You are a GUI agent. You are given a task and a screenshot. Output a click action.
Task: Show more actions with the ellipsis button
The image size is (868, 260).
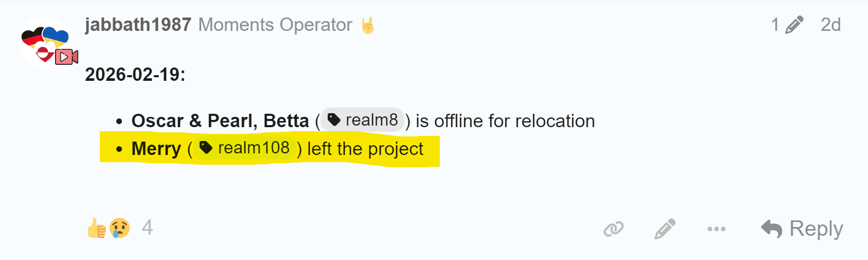tap(716, 229)
